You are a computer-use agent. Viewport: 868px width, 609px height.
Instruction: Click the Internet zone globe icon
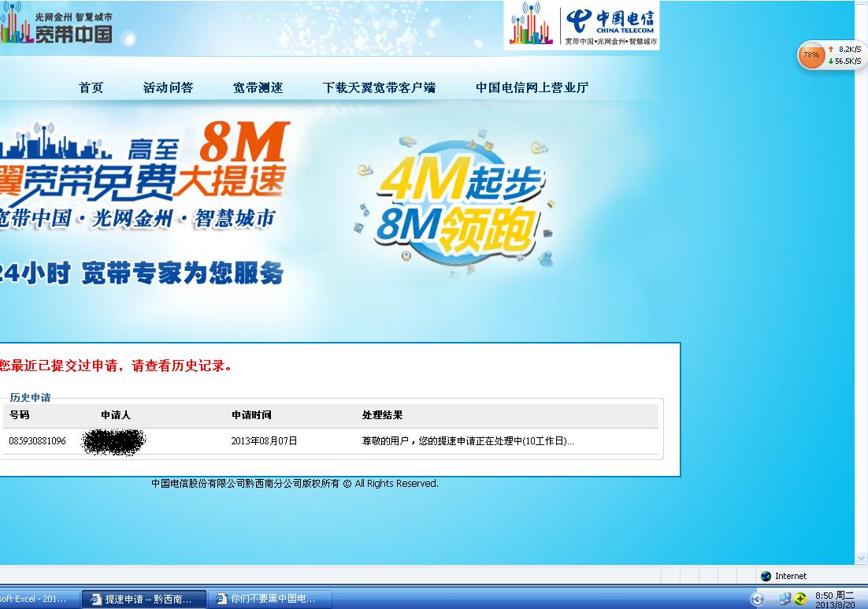766,577
